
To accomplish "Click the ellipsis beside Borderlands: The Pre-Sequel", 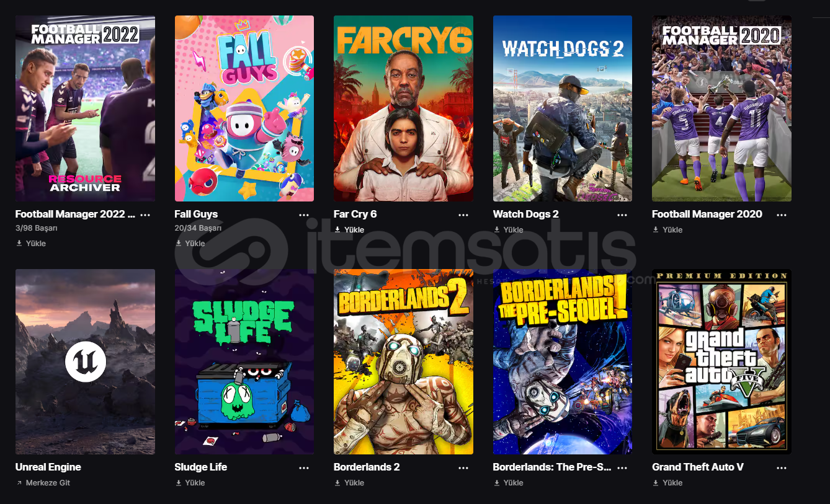I will [x=622, y=467].
